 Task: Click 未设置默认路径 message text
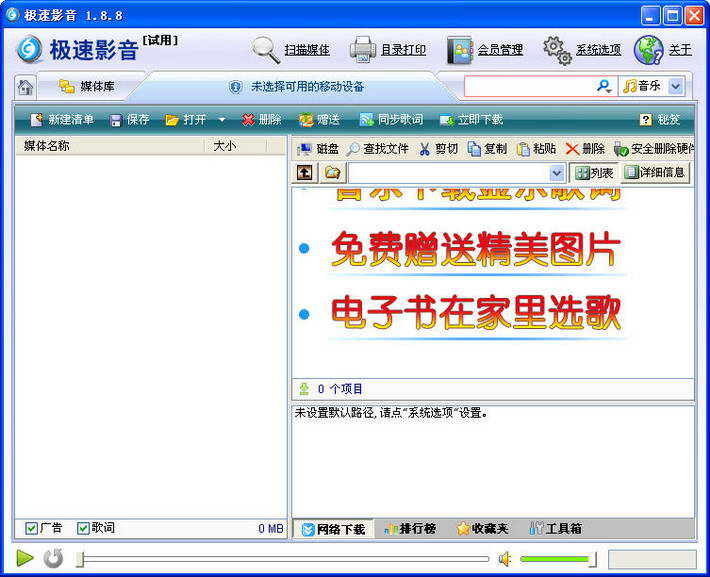click(x=391, y=413)
